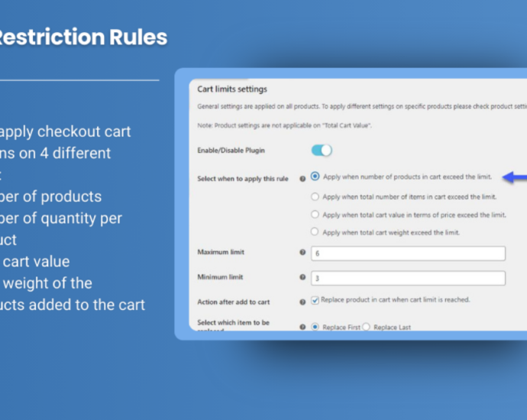This screenshot has height=420, width=527.
Task: Choose 'total cart weight exceed the limit' option
Action: (315, 232)
